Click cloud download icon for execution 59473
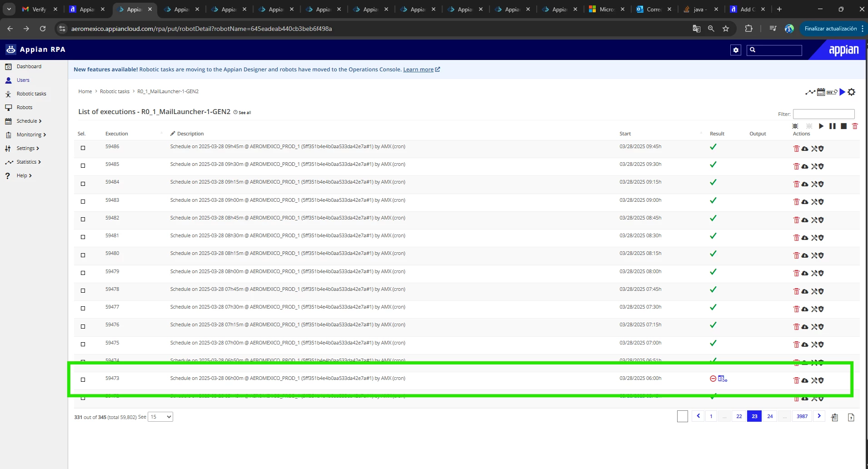Screen dimensions: 868x469 tap(805, 380)
